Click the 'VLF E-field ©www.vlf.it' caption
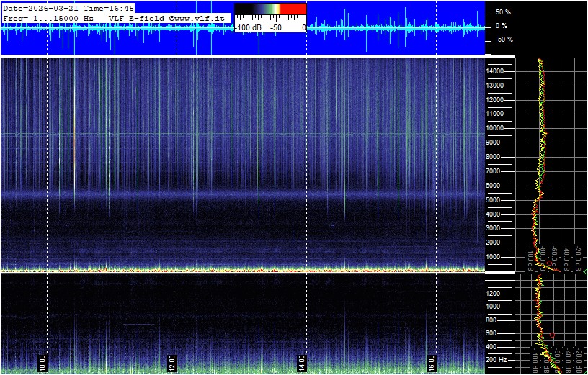588x375 pixels. pyautogui.click(x=167, y=17)
